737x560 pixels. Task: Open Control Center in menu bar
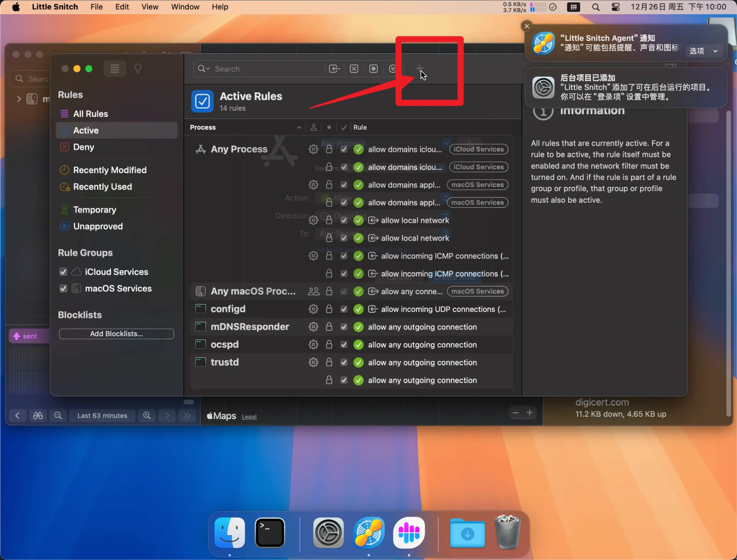tap(616, 7)
